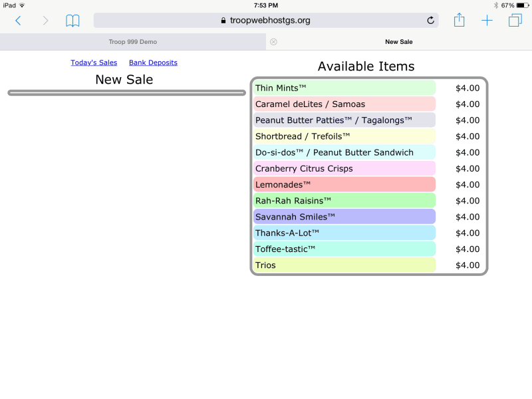Open the bookmarks book icon

point(72,21)
